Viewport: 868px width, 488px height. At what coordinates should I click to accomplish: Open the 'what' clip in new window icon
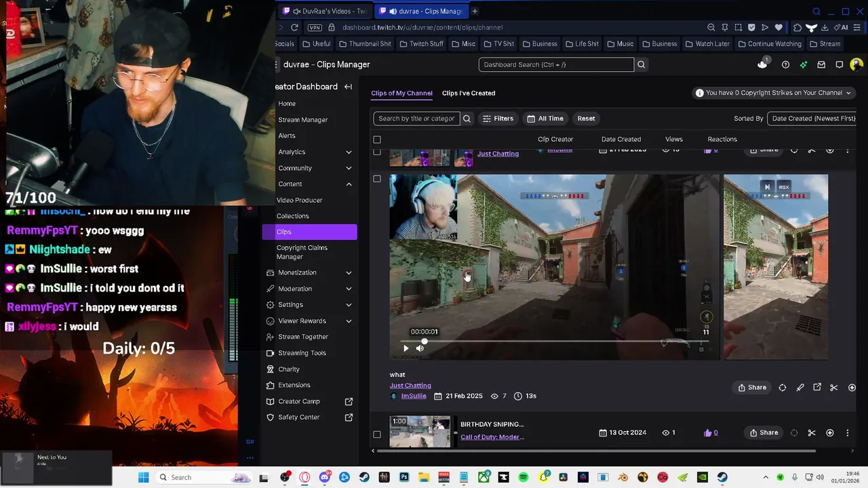(x=817, y=387)
